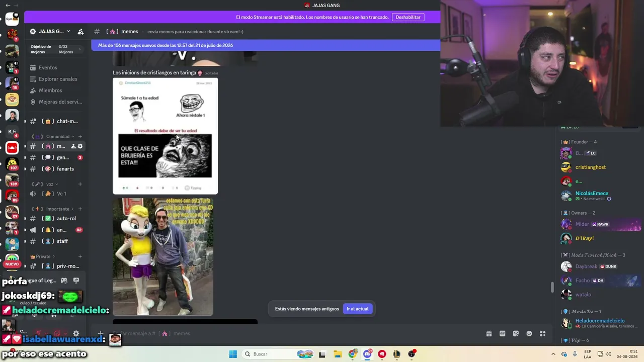The height and width of the screenshot is (362, 644).
Task: Open the troll face meme image
Action: (165, 136)
